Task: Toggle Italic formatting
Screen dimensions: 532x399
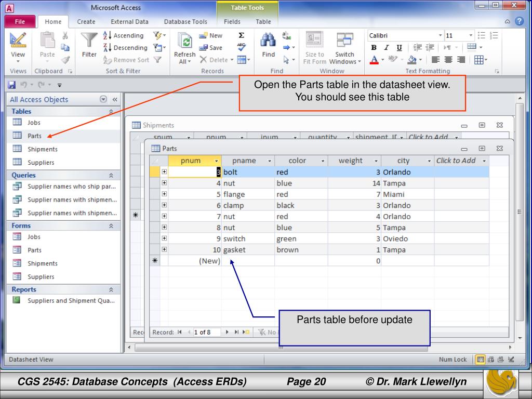Action: pyautogui.click(x=387, y=47)
